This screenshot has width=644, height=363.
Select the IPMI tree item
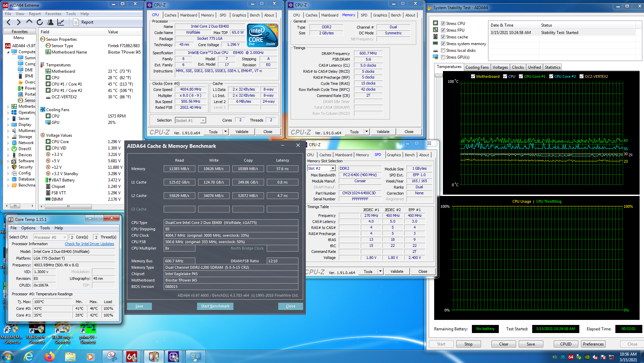tap(26, 76)
